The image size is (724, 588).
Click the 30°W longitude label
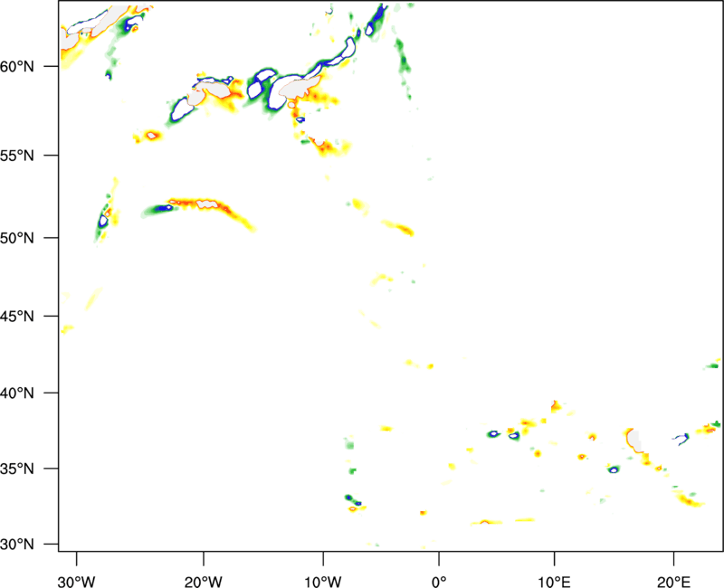77,582
